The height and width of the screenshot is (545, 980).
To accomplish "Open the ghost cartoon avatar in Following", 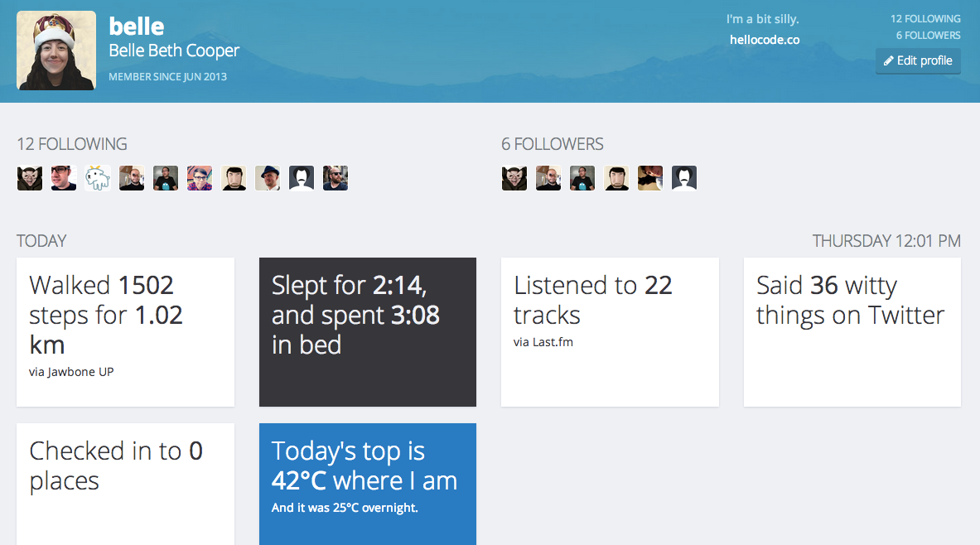I will pyautogui.click(x=98, y=178).
